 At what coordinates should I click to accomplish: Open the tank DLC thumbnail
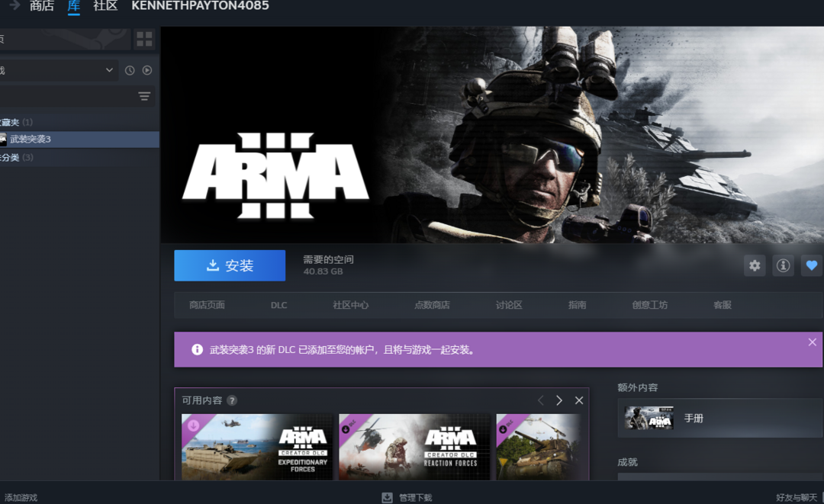pyautogui.click(x=539, y=447)
